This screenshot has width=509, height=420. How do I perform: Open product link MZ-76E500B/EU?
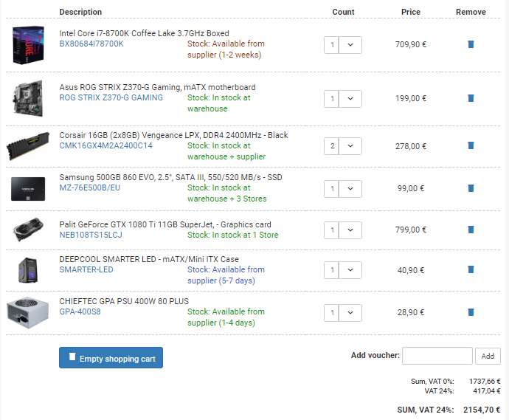[x=89, y=187]
